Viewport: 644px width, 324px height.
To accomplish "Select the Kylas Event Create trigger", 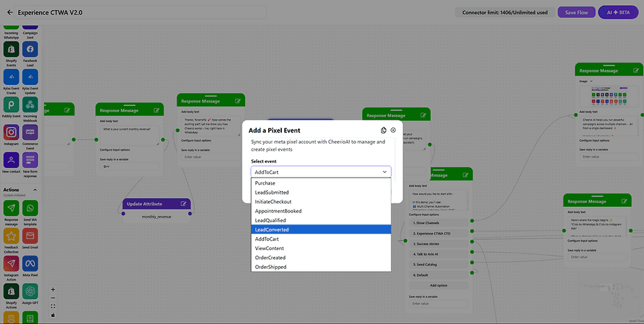I will (x=11, y=77).
